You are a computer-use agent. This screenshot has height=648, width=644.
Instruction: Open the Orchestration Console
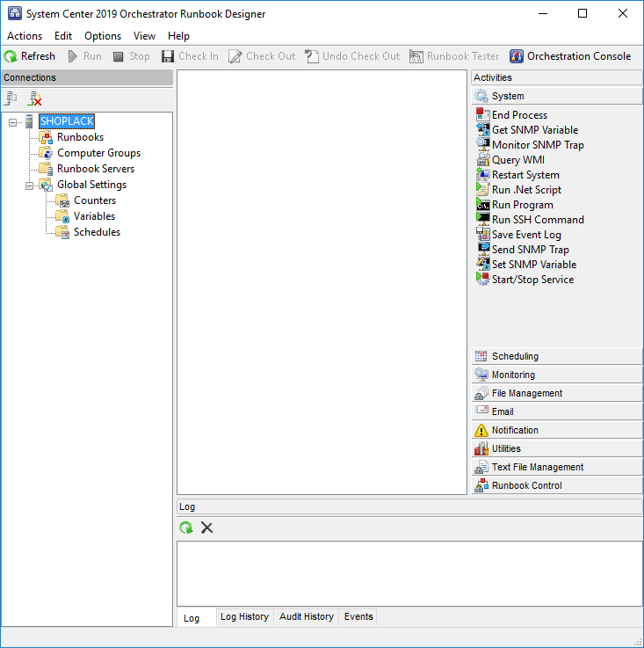(x=570, y=56)
